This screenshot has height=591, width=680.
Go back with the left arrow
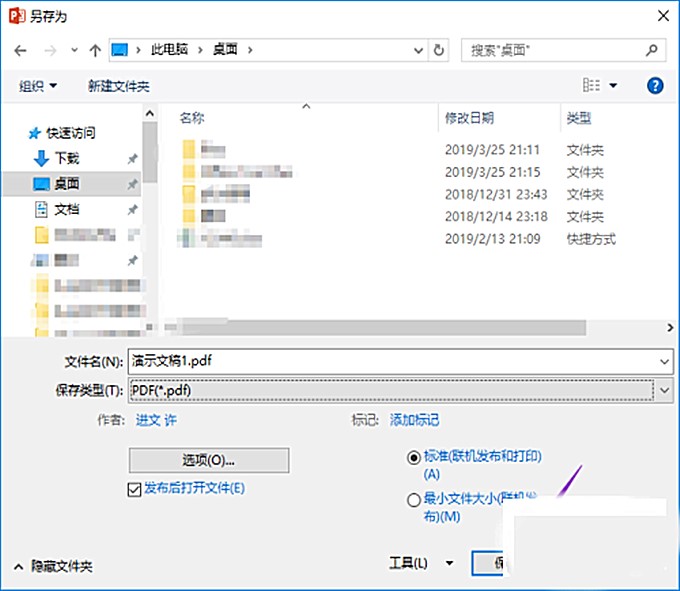point(20,51)
